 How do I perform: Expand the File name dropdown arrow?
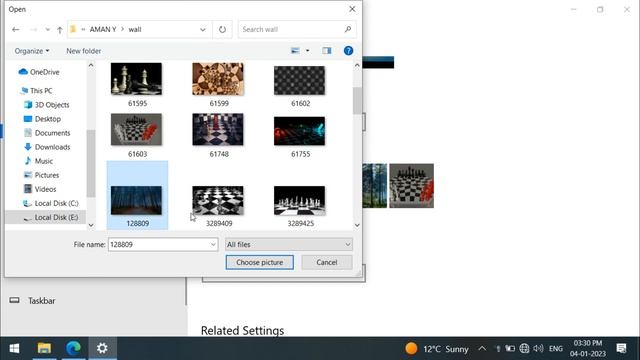click(213, 244)
